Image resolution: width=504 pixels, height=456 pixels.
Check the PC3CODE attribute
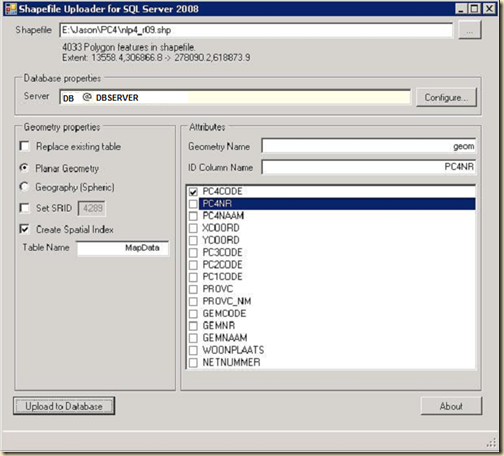[193, 253]
